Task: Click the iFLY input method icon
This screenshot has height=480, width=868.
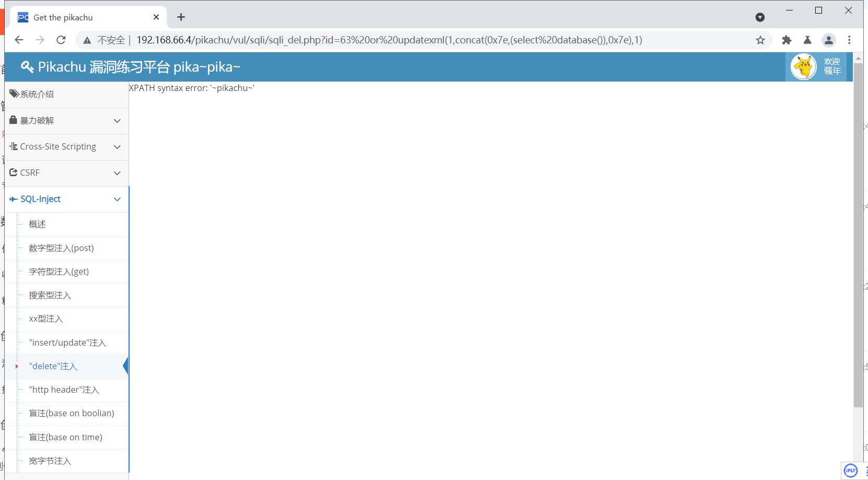Action: tap(851, 471)
